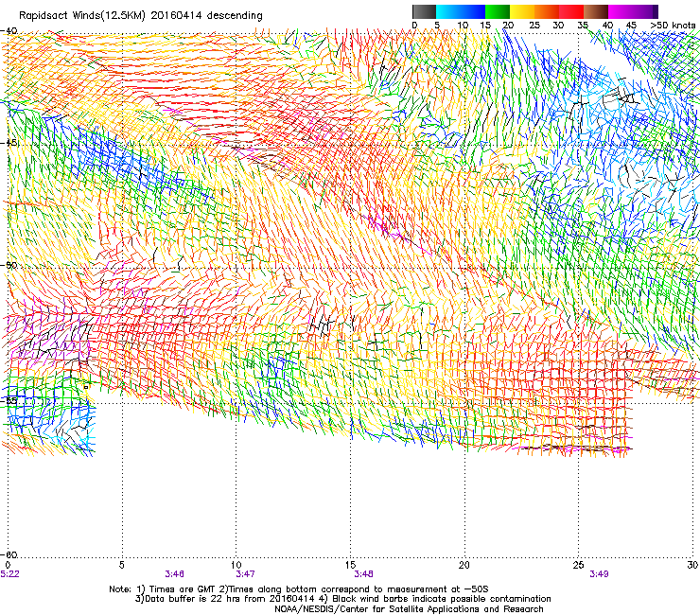
Task: Click the '10' longitude label on bottom axis
Action: click(x=236, y=565)
